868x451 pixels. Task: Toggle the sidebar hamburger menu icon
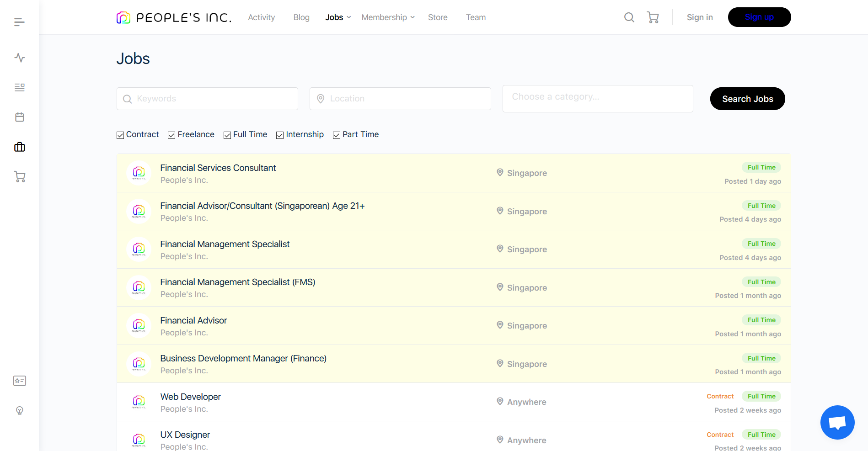point(19,22)
